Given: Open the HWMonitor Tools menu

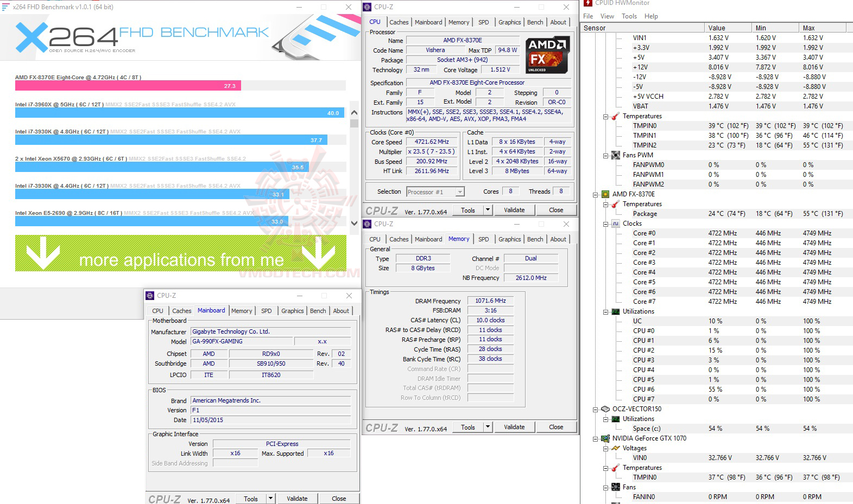Looking at the screenshot, I should coord(629,16).
